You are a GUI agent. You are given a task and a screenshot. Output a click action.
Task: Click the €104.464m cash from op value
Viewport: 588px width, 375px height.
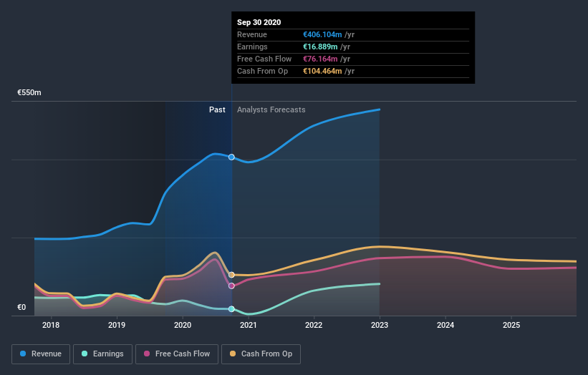click(322, 71)
